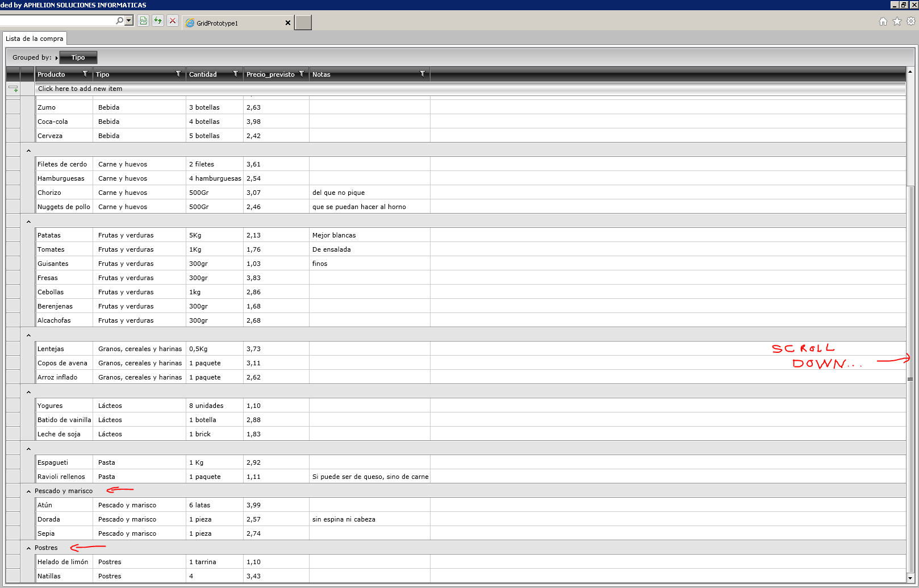Collapse the group above Filetes de cerdo
The height and width of the screenshot is (588, 919).
[28, 151]
